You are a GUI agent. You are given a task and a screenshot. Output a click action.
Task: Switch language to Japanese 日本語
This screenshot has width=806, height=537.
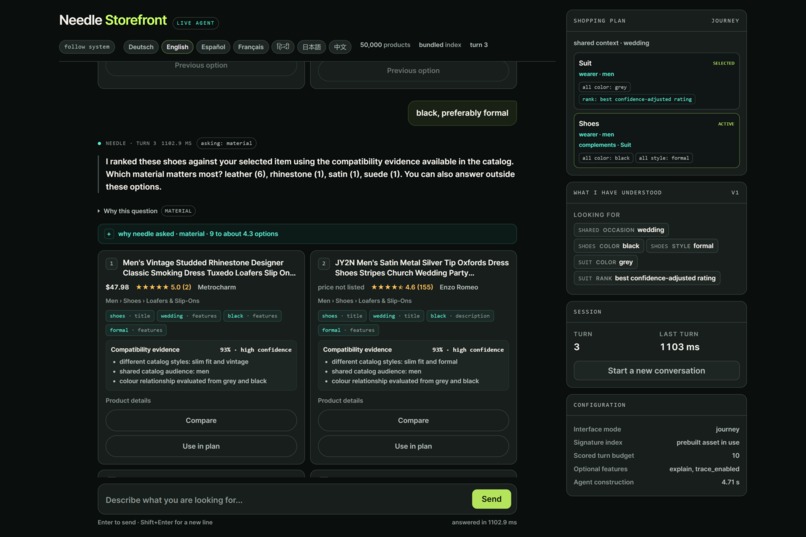(311, 47)
